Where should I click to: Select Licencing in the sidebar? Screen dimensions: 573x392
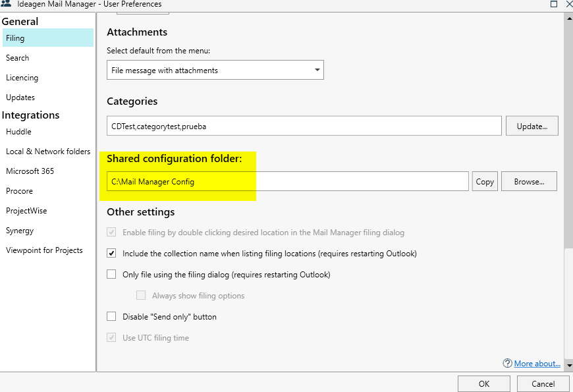tap(22, 78)
